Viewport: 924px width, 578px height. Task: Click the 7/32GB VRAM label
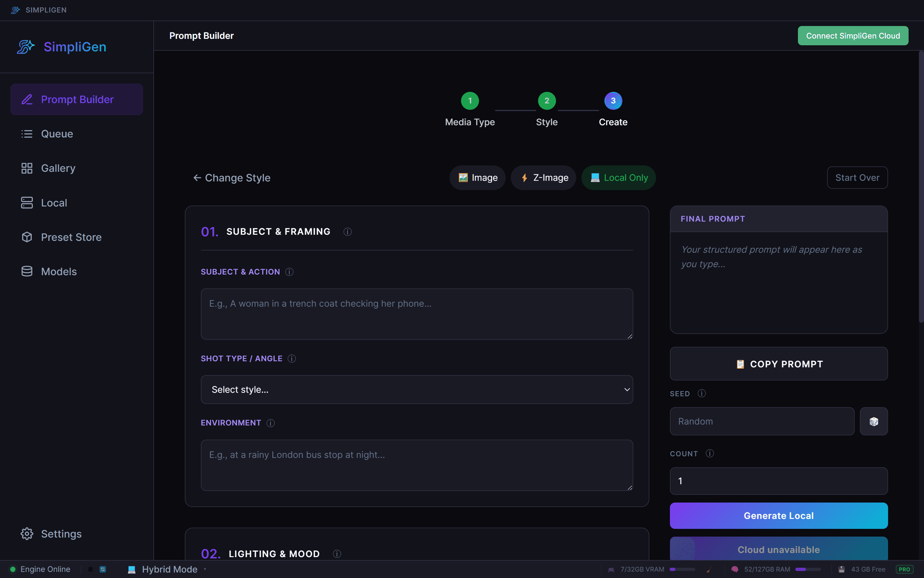tap(642, 570)
